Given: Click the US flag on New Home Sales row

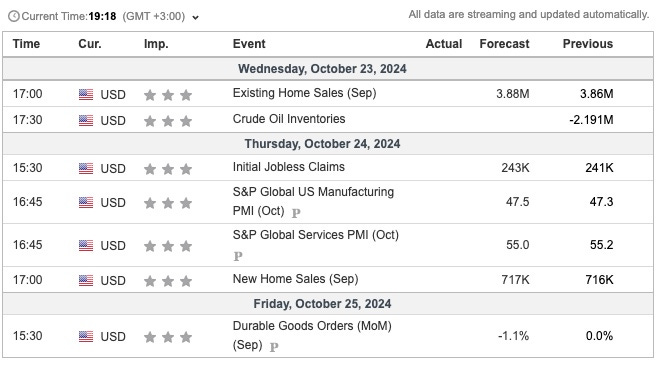Looking at the screenshot, I should (86, 280).
